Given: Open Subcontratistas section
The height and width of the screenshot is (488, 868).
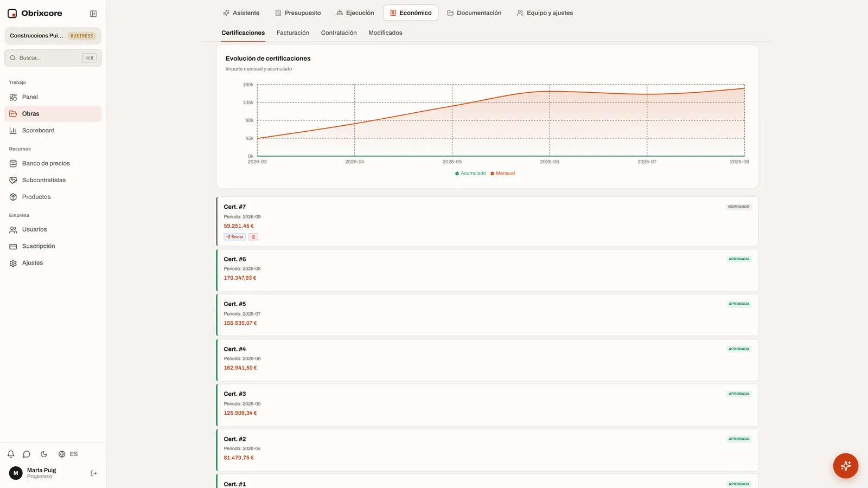Looking at the screenshot, I should coord(53,180).
